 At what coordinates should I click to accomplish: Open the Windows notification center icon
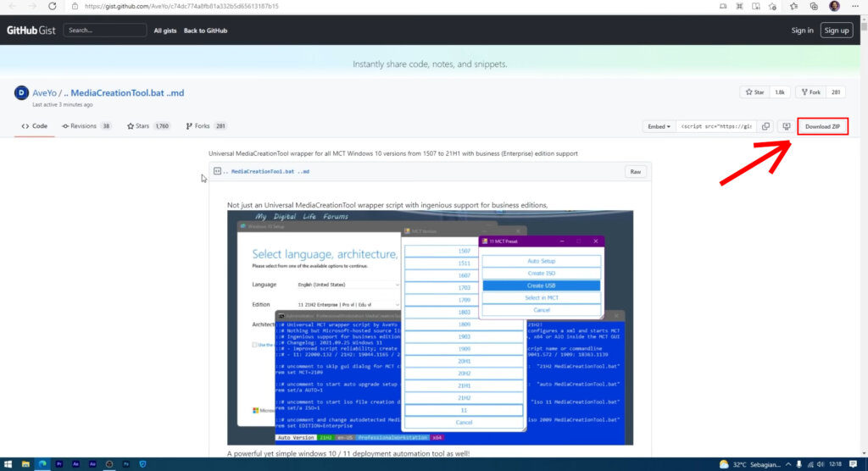click(854, 464)
